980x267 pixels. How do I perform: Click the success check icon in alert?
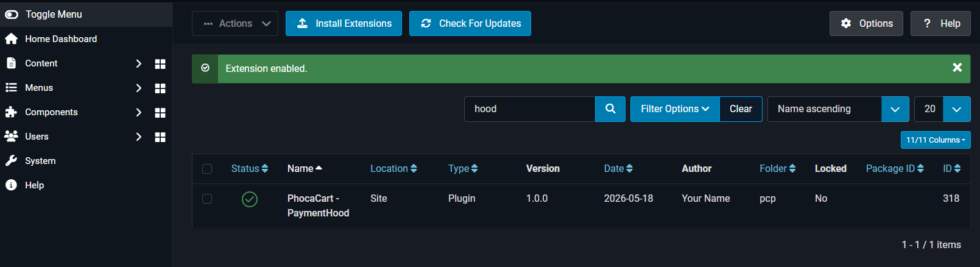tap(205, 68)
